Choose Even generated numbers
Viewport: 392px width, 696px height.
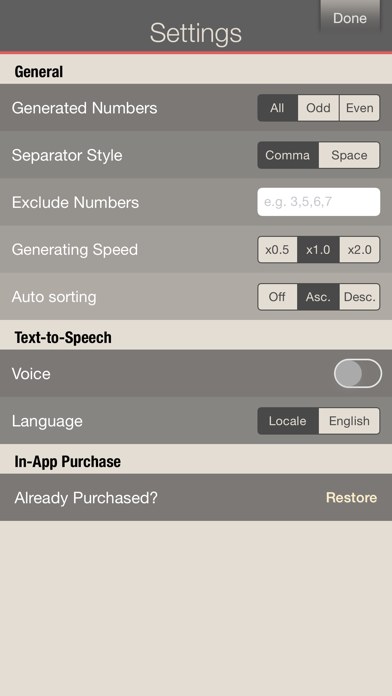pyautogui.click(x=360, y=108)
